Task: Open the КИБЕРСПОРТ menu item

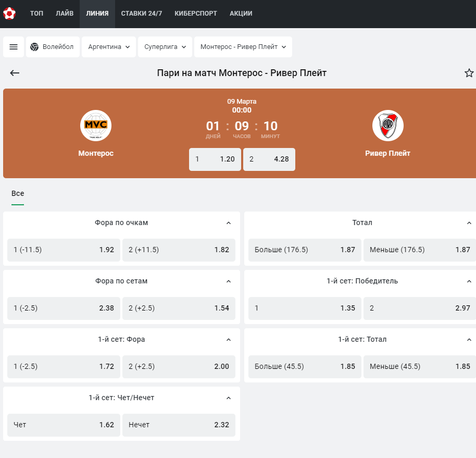Action: (196, 14)
